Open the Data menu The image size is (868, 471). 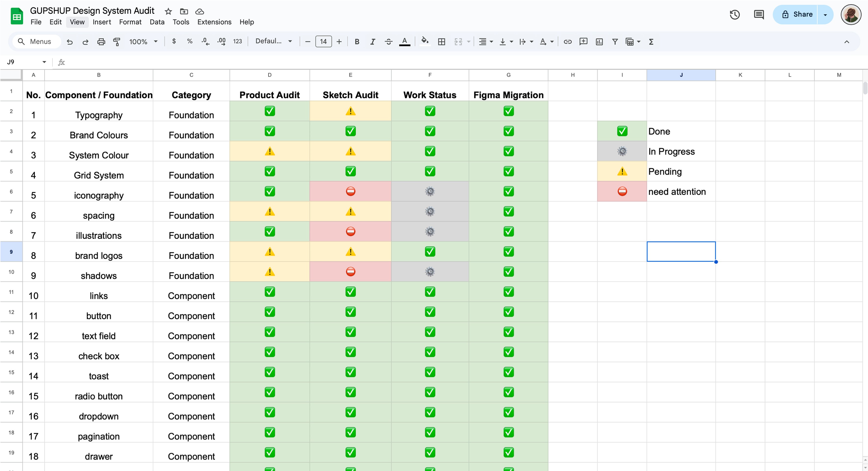[157, 22]
